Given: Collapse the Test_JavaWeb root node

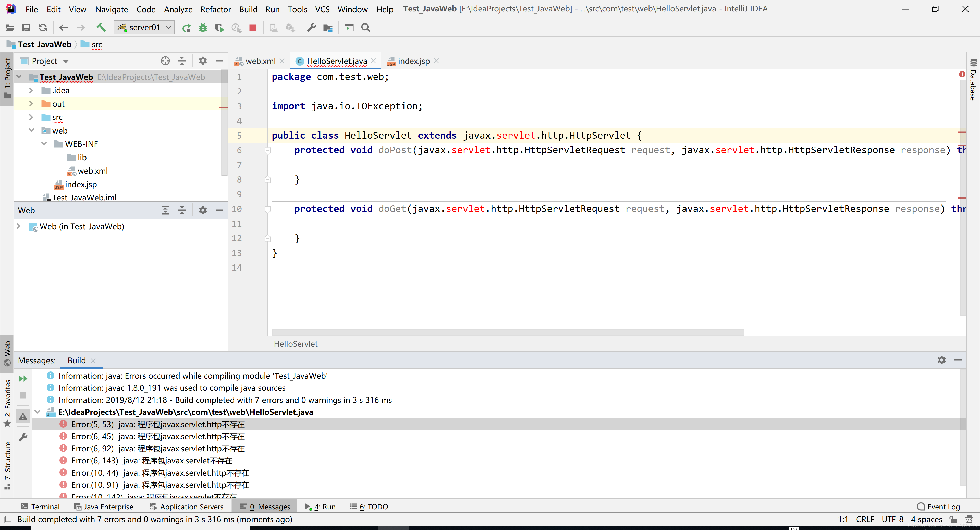Looking at the screenshot, I should pos(19,77).
